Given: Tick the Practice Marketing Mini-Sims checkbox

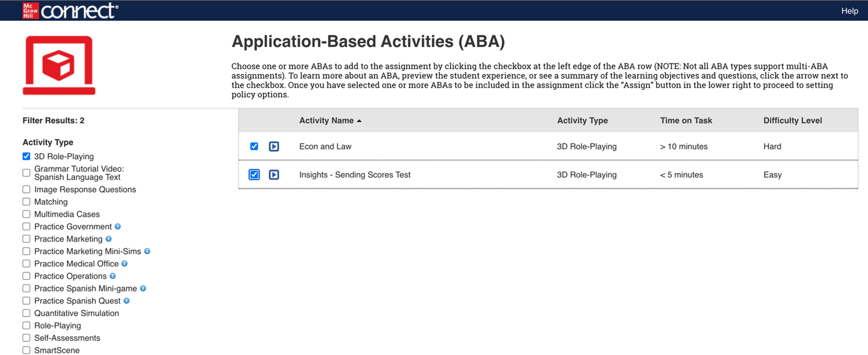Looking at the screenshot, I should click(26, 251).
